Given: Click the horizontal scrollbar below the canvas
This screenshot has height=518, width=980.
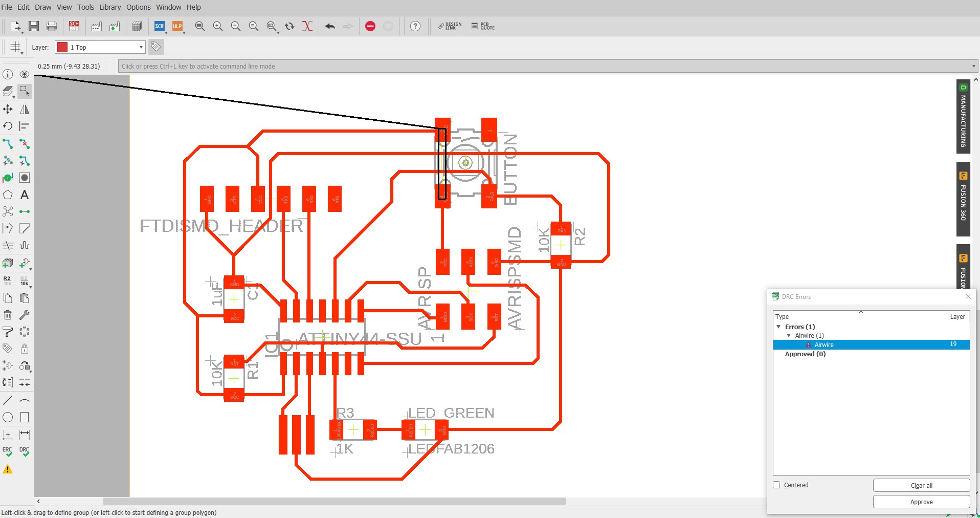Looking at the screenshot, I should click(x=335, y=502).
